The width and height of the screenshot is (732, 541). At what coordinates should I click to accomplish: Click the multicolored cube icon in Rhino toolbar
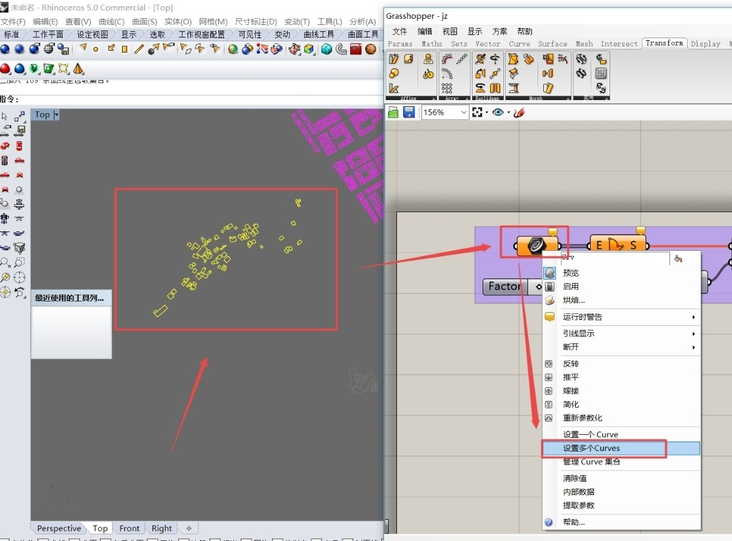point(309,49)
